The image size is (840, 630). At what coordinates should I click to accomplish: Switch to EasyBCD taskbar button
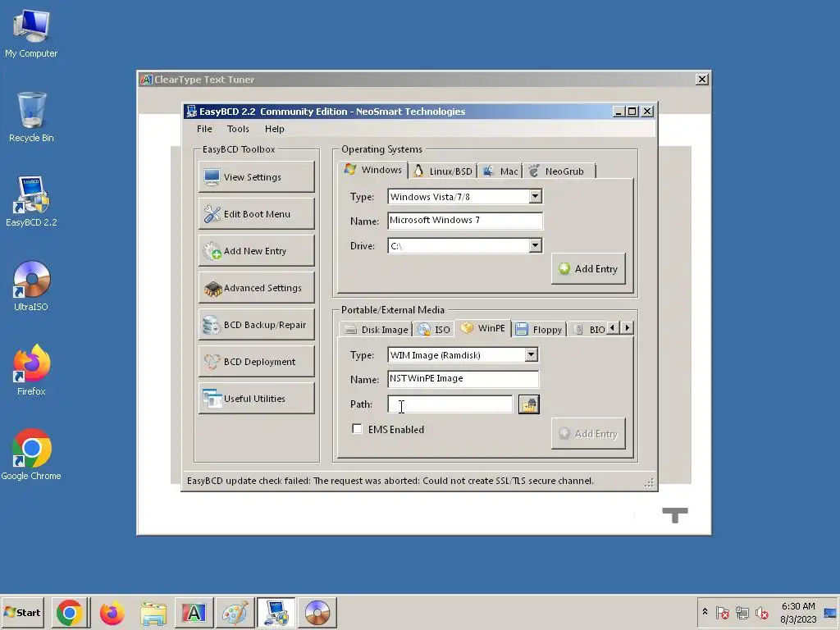[276, 613]
